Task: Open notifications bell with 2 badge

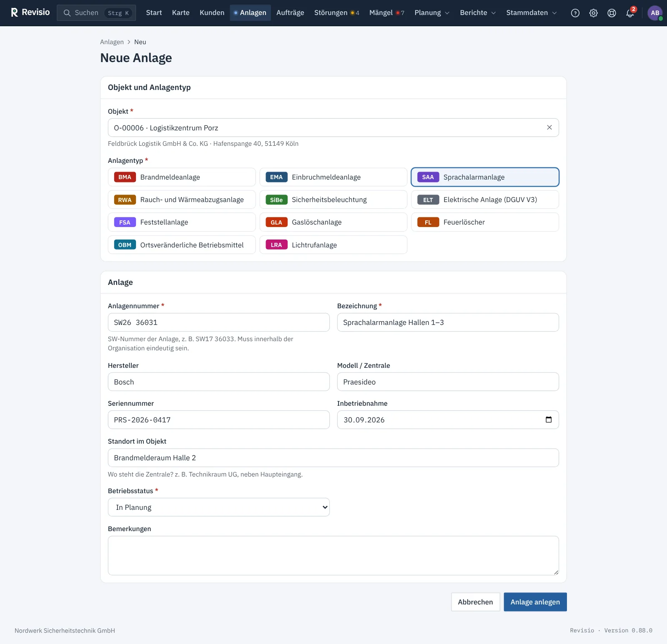Action: click(x=630, y=13)
